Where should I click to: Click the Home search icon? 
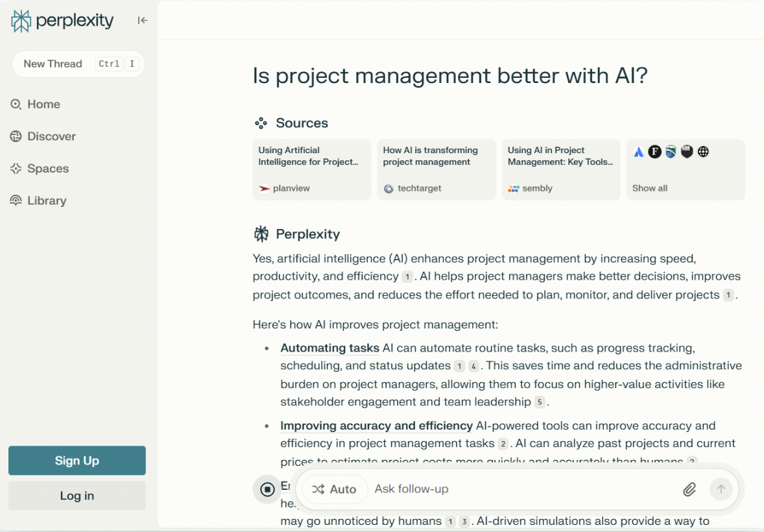point(16,104)
